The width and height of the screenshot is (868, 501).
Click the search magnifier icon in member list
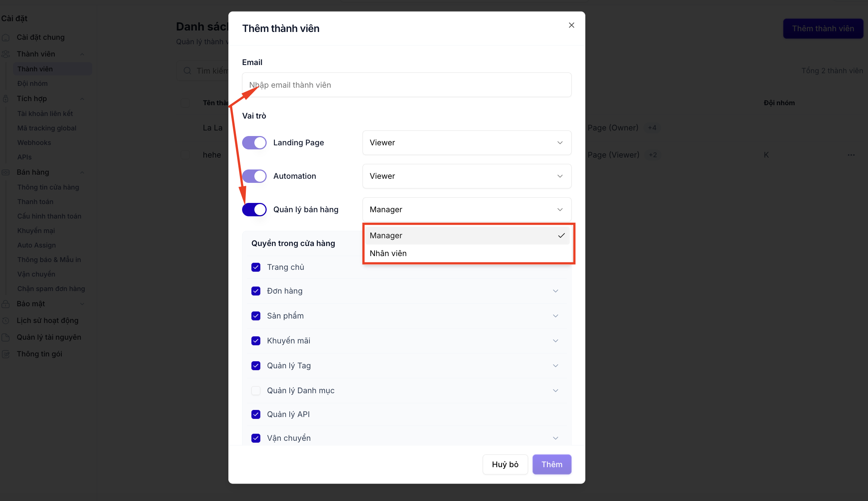coord(187,71)
